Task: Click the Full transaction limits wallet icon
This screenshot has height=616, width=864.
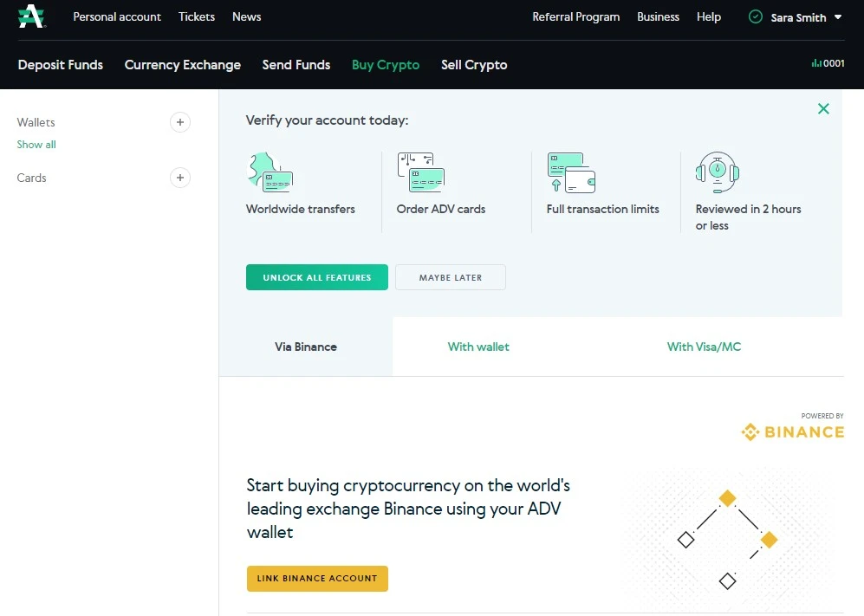Action: click(x=571, y=172)
